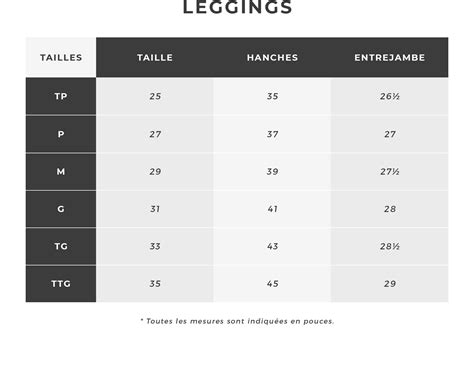
Task: Click the ENTREJAMBE column header
Action: 390,57
